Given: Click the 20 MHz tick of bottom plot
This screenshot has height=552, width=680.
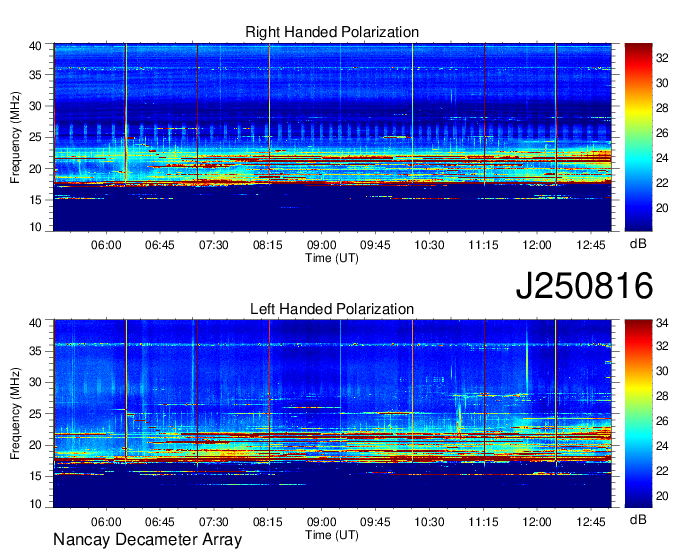Looking at the screenshot, I should point(35,445).
